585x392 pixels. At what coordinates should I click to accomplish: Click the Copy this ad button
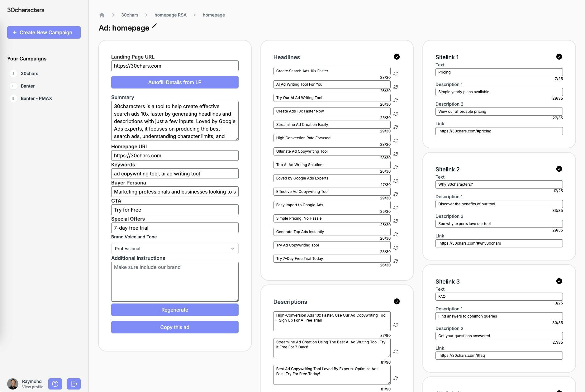(175, 327)
